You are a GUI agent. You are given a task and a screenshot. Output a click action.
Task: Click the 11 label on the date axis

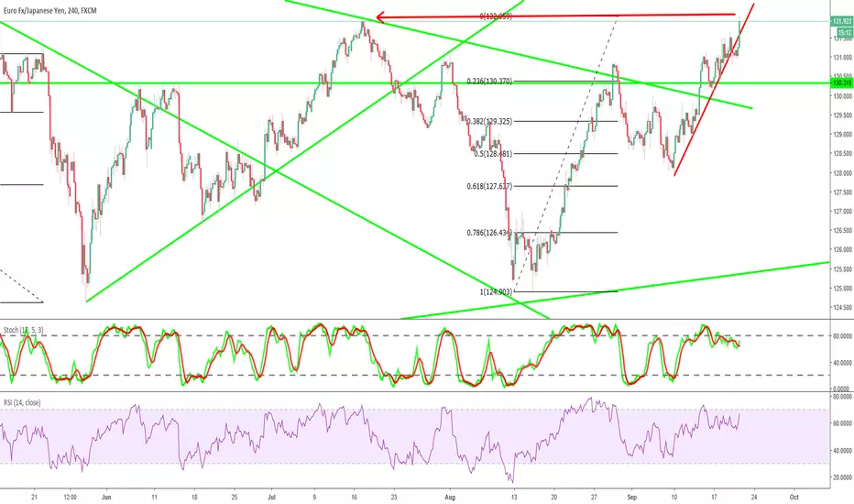155,497
